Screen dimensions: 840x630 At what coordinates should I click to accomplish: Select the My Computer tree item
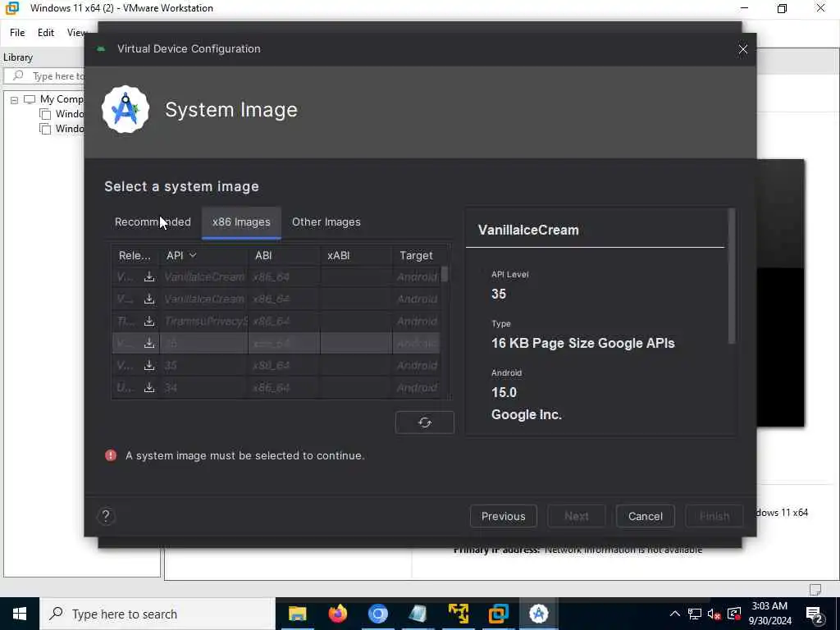[x=61, y=99]
